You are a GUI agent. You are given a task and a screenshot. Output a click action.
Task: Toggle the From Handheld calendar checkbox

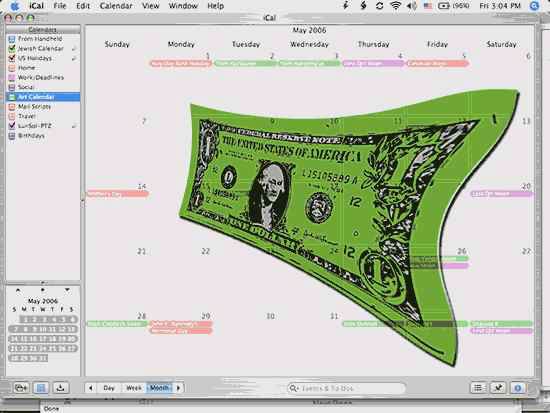12,39
